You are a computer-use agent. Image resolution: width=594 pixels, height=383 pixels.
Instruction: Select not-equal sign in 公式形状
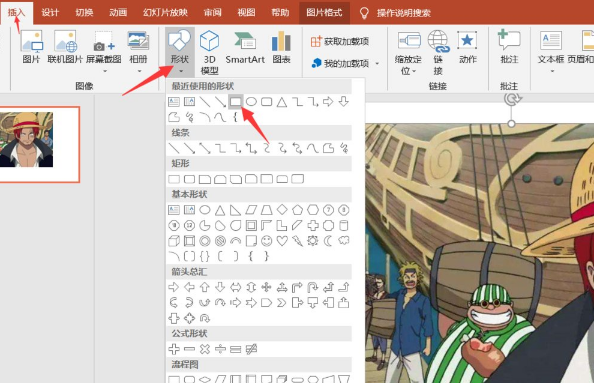[251, 349]
